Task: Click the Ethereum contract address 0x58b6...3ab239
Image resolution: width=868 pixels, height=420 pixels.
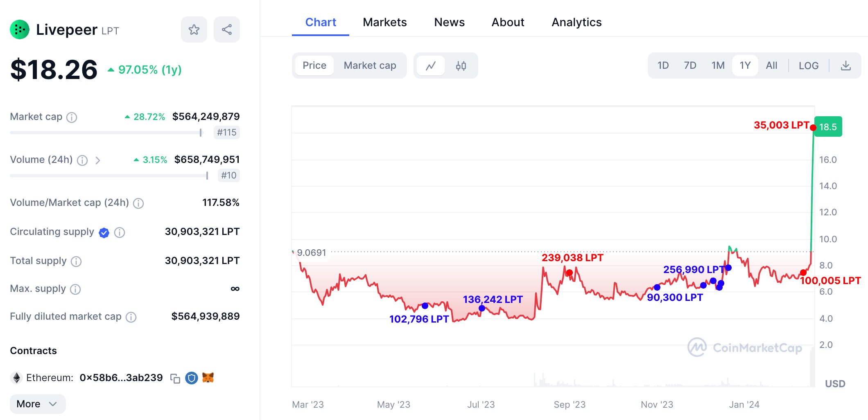Action: (x=121, y=377)
